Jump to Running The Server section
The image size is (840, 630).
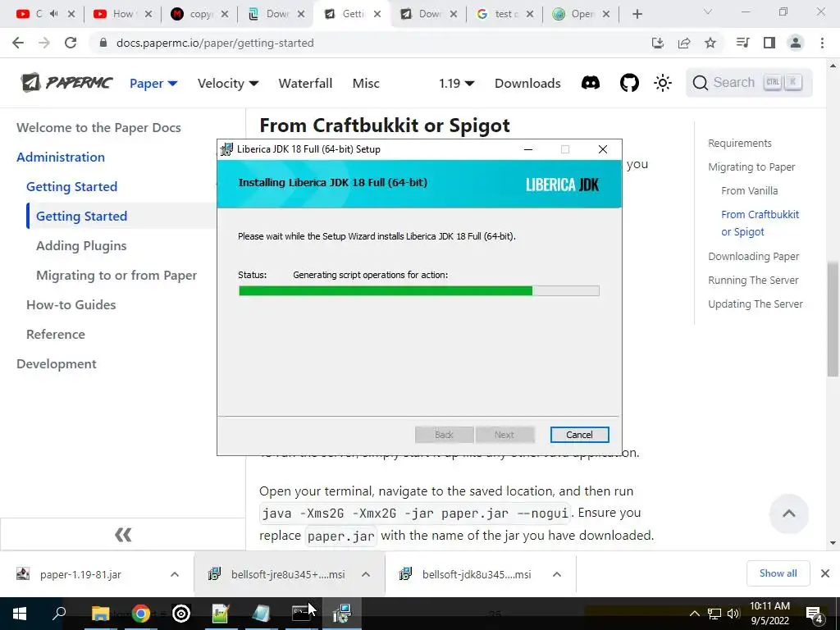pyautogui.click(x=753, y=281)
